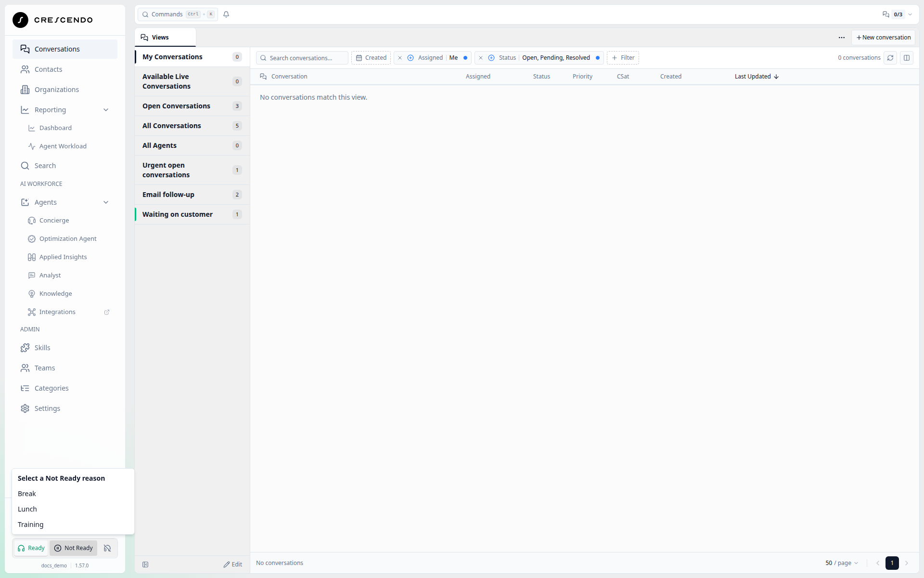Add a new Filter
The width and height of the screenshot is (924, 578).
click(623, 58)
